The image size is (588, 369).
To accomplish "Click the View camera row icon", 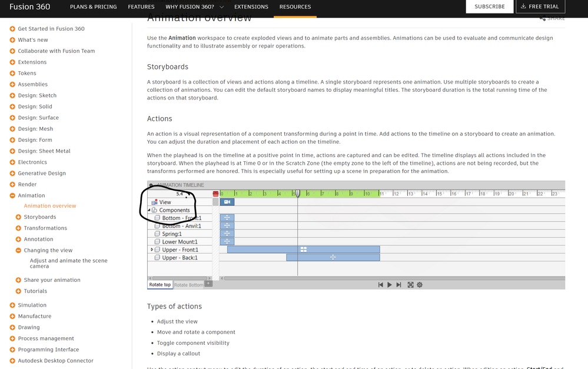I will [154, 202].
